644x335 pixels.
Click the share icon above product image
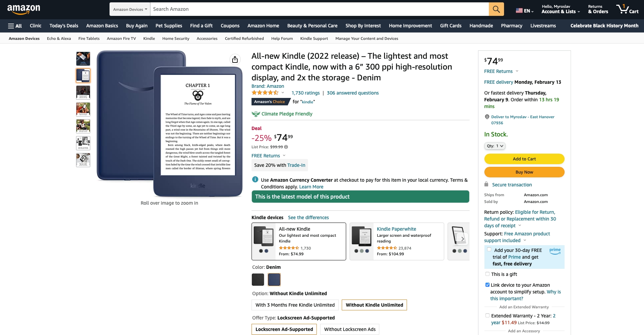point(235,59)
